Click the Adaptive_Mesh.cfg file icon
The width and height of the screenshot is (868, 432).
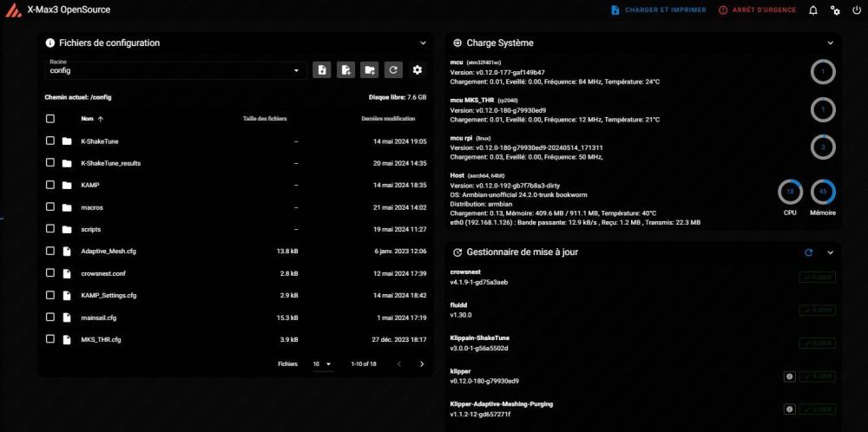(67, 251)
